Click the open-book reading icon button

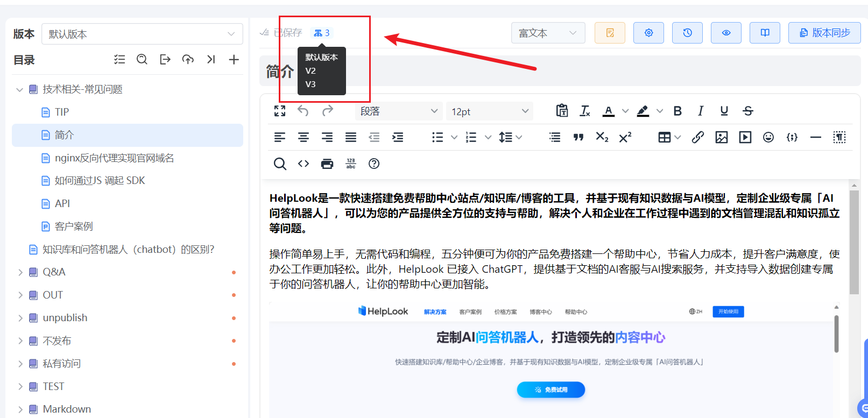(765, 33)
